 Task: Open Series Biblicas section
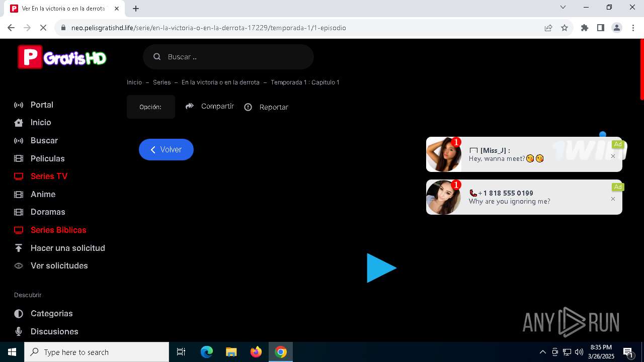click(58, 230)
